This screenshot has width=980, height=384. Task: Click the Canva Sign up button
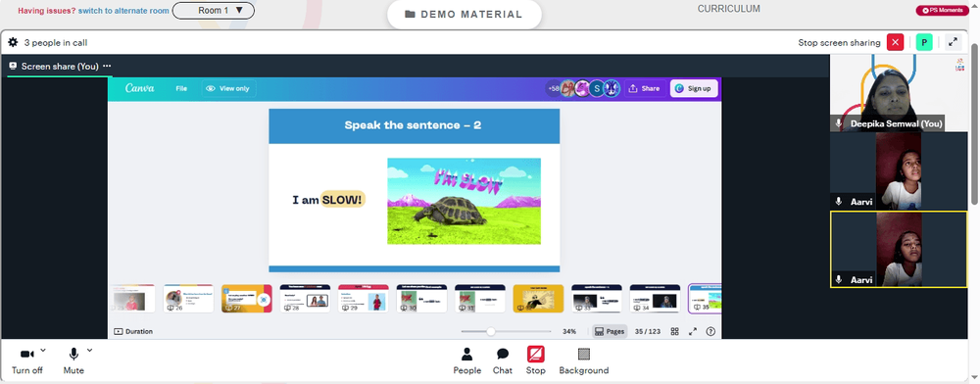[x=694, y=89]
